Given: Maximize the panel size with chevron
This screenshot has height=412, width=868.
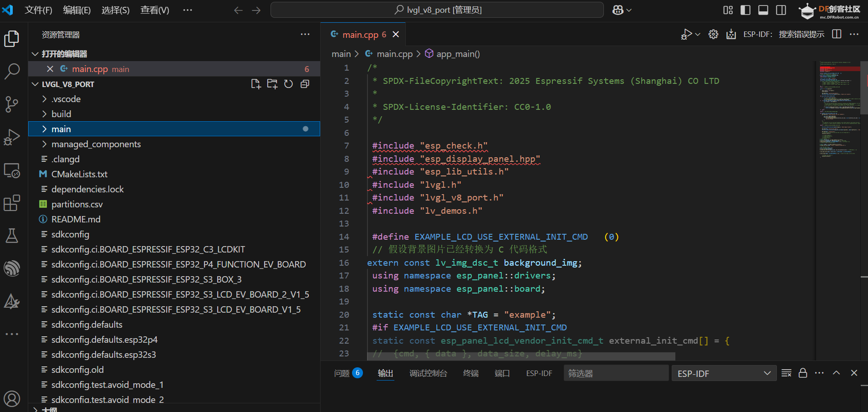Looking at the screenshot, I should tap(837, 373).
